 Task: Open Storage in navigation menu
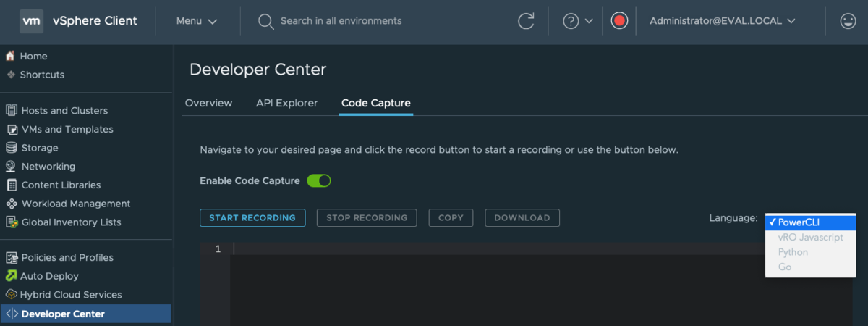pyautogui.click(x=40, y=148)
